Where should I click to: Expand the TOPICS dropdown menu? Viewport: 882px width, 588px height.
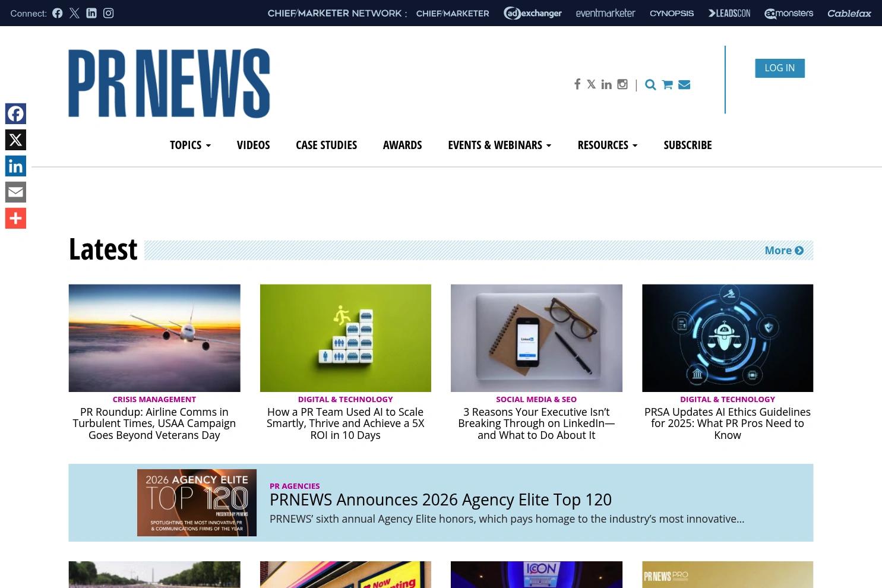point(190,144)
